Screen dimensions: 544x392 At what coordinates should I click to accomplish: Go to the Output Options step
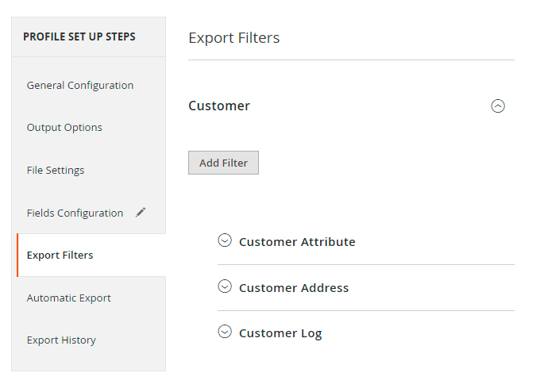coord(64,127)
